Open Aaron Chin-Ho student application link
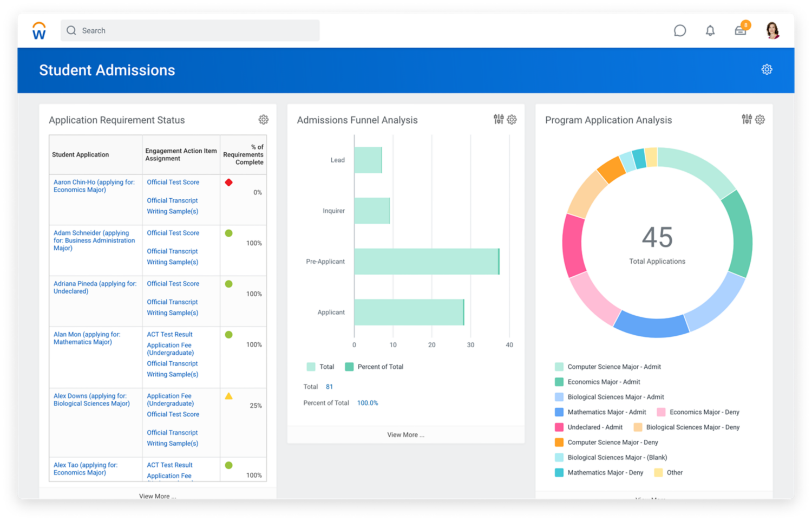812x521 pixels. click(94, 186)
